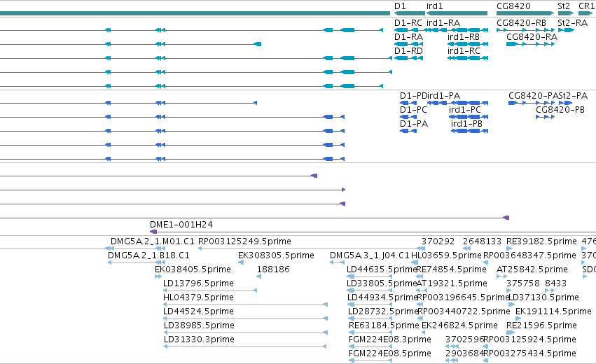Click EST AT19321.5prime
This screenshot has width=596, height=364.
452,283
